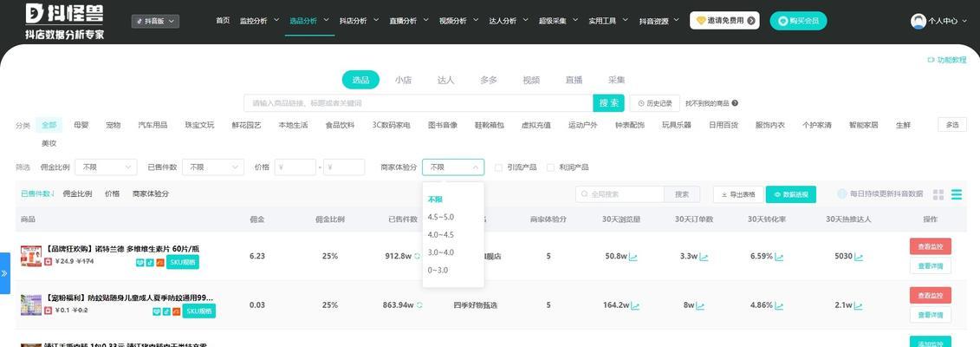Sort by 已售件数
The image size is (980, 347).
click(x=37, y=193)
